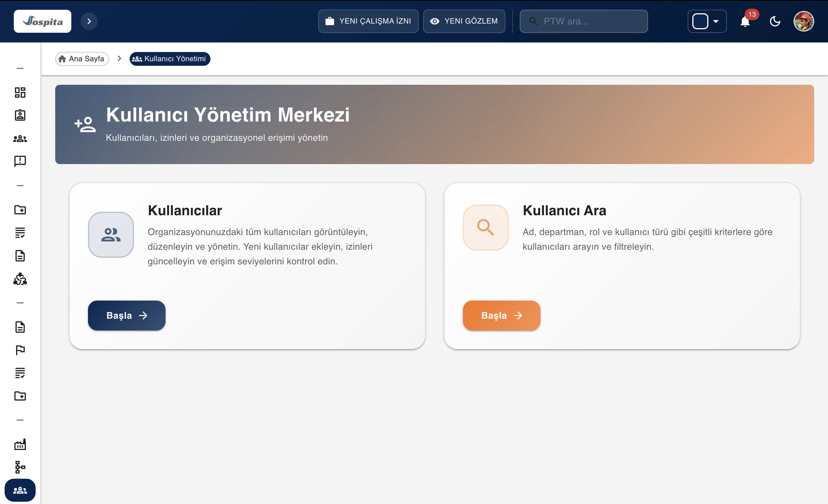Open the user profile avatar
The image size is (828, 504).
(803, 22)
